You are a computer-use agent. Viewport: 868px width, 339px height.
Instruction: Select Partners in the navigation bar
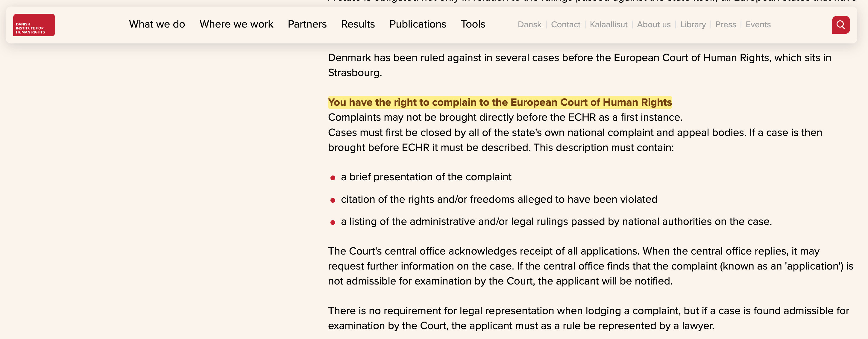307,24
